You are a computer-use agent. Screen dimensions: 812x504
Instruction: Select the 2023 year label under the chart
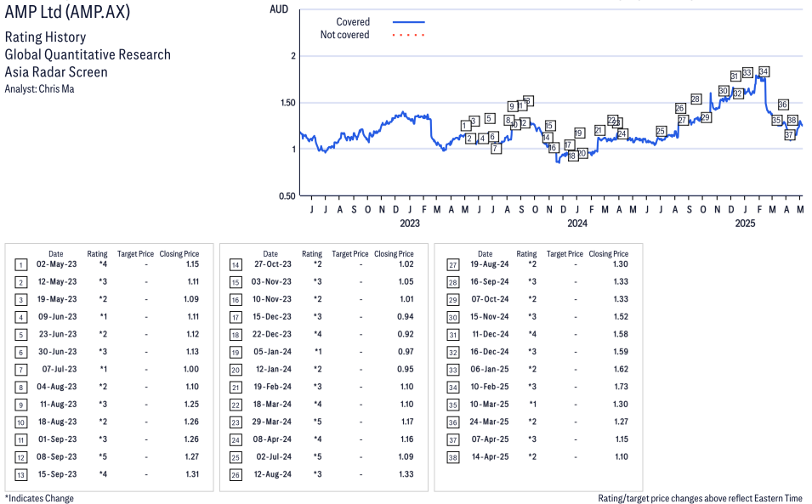pos(410,223)
